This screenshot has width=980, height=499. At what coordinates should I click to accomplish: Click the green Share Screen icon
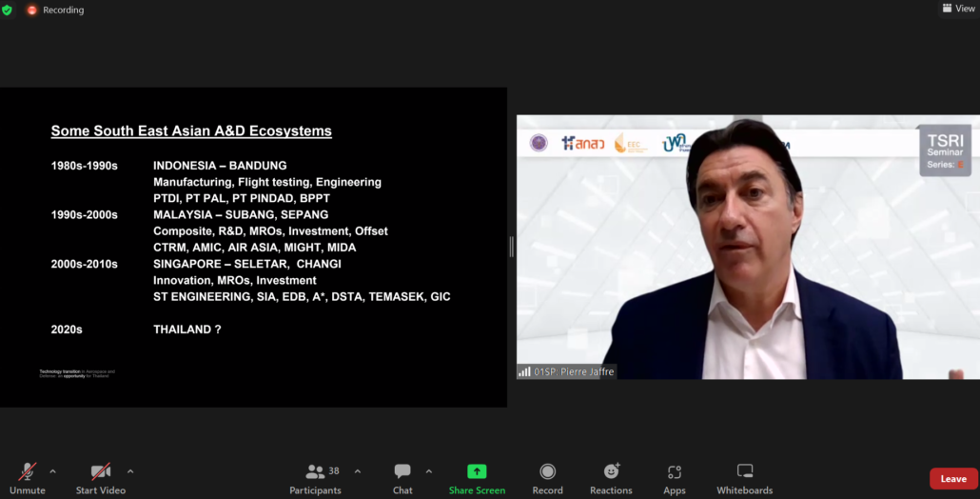[477, 471]
